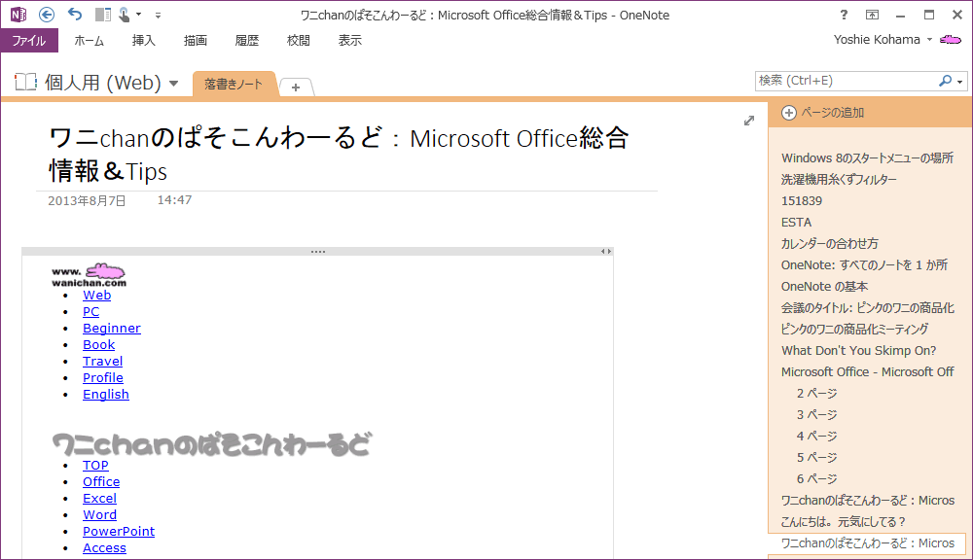Viewport: 973px width, 560px height.
Task: Select the 落書きノート section tab
Action: coord(234,85)
